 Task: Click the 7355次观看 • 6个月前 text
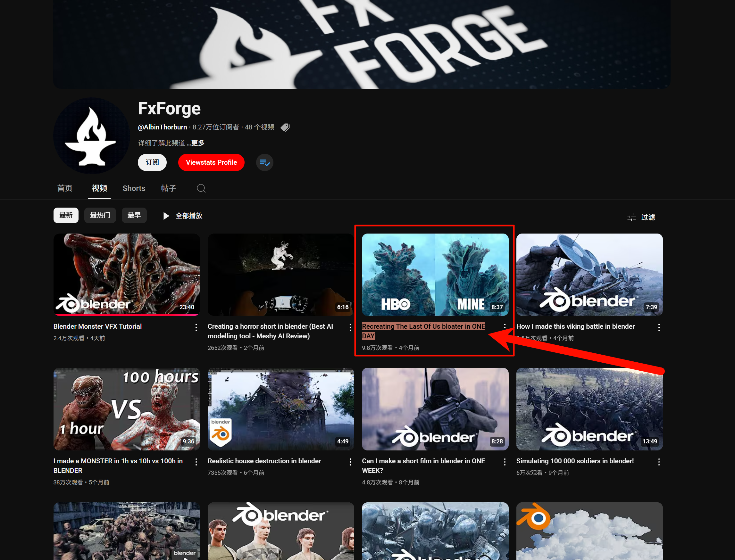pos(236,473)
